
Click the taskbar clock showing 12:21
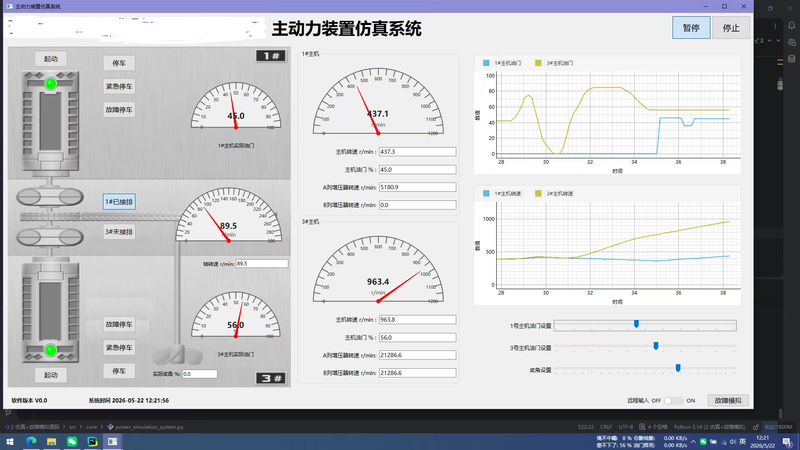[x=763, y=442]
